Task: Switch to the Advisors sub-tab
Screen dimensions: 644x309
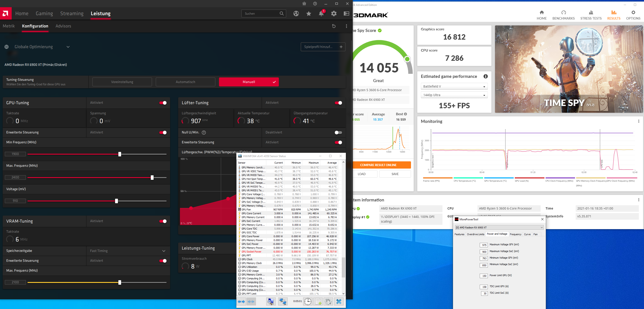Action: pyautogui.click(x=63, y=26)
